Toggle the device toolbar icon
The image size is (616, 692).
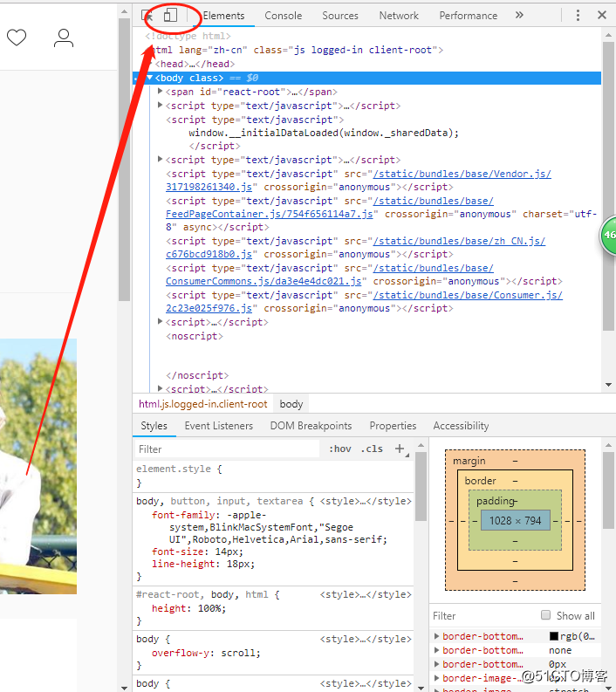[170, 15]
